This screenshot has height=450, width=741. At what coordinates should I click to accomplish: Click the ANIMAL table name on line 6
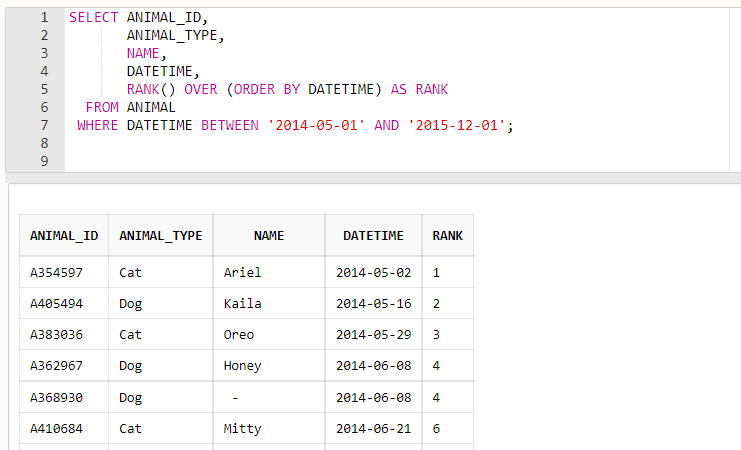coord(151,107)
